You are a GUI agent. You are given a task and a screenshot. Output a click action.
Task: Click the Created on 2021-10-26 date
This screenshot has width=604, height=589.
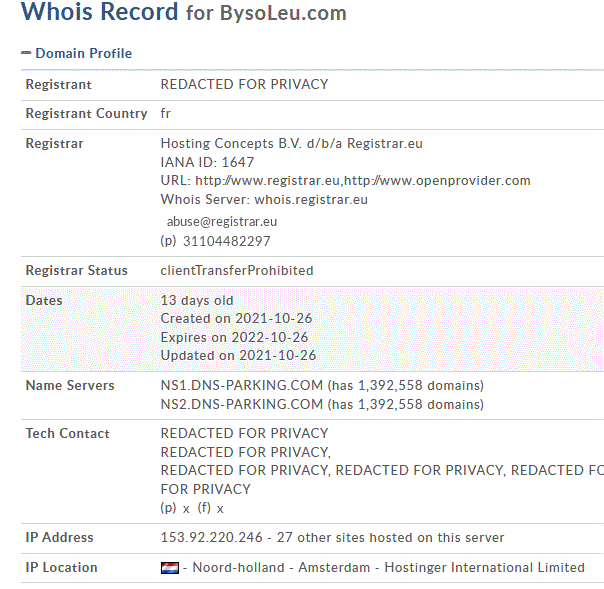coord(236,319)
